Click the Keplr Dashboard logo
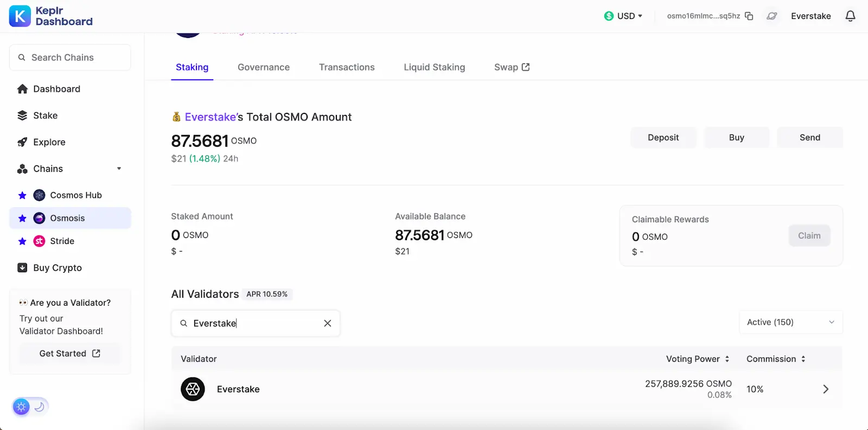This screenshot has height=430, width=868. [51, 16]
